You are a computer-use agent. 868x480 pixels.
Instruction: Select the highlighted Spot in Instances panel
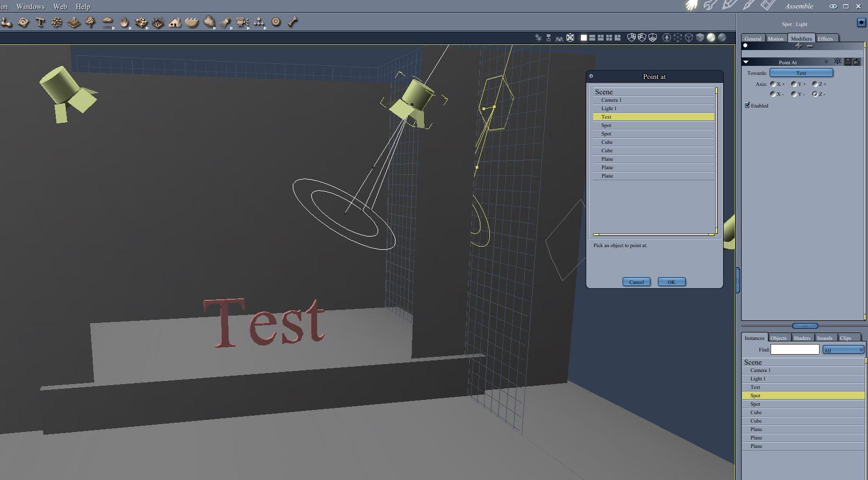coord(804,396)
